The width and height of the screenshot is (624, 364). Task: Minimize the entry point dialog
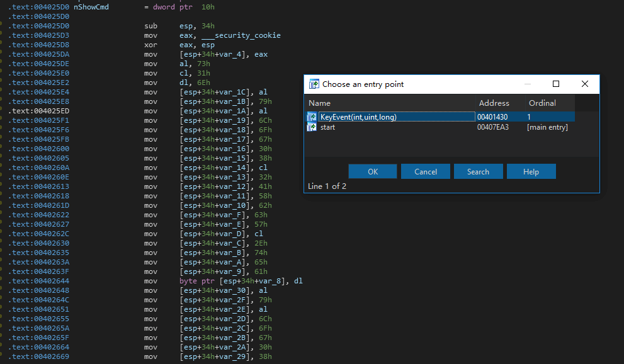(527, 84)
